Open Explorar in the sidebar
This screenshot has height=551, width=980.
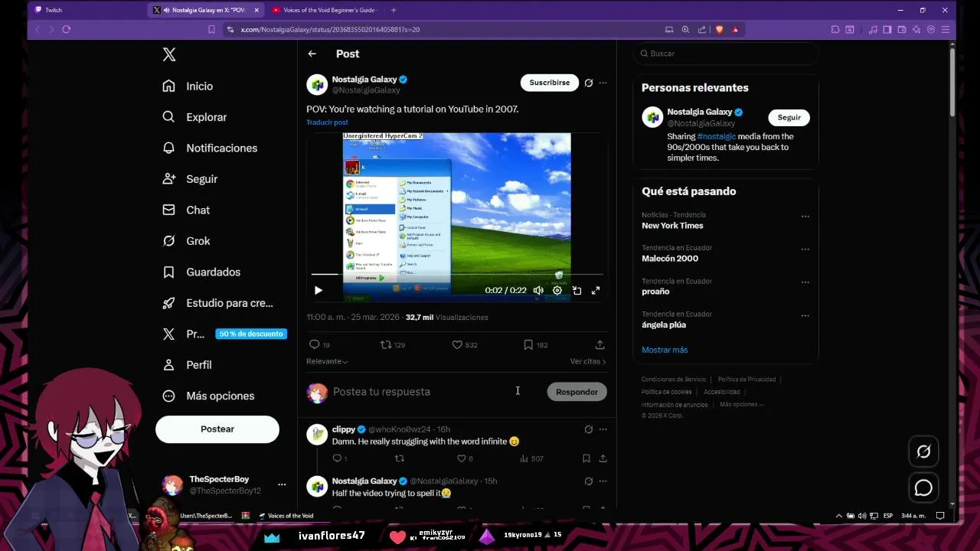tap(194, 117)
